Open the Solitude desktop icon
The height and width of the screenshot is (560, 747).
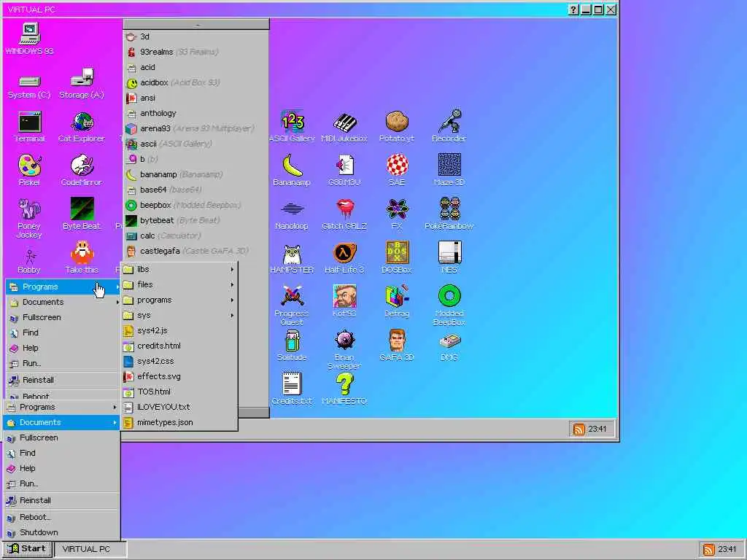coord(292,346)
